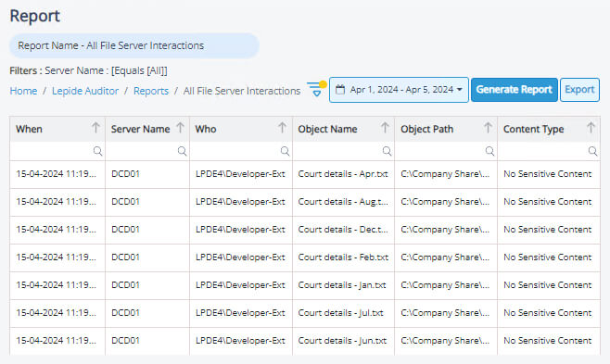Screen dimensions: 610x364
Task: Click search magnifier in Object Name filter
Action: [x=387, y=151]
